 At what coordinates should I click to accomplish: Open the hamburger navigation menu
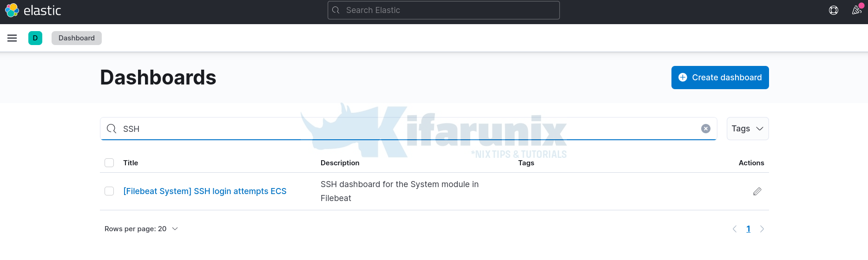pyautogui.click(x=12, y=38)
